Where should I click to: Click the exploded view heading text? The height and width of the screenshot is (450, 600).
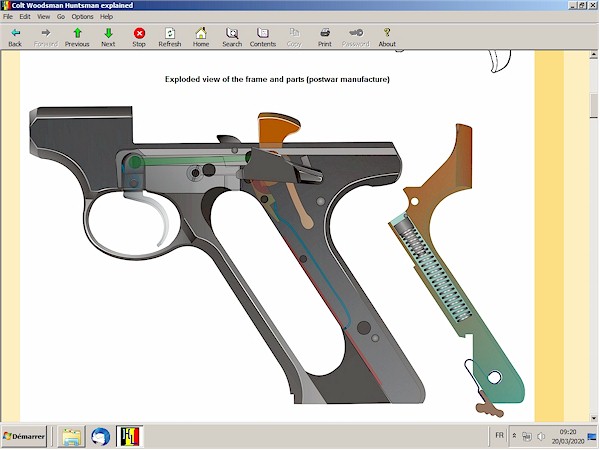277,79
